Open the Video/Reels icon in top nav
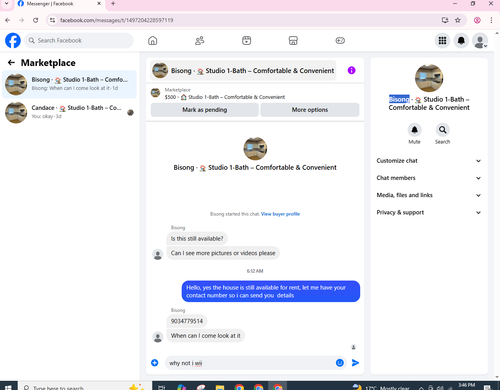Image resolution: width=500 pixels, height=390 pixels. (246, 41)
